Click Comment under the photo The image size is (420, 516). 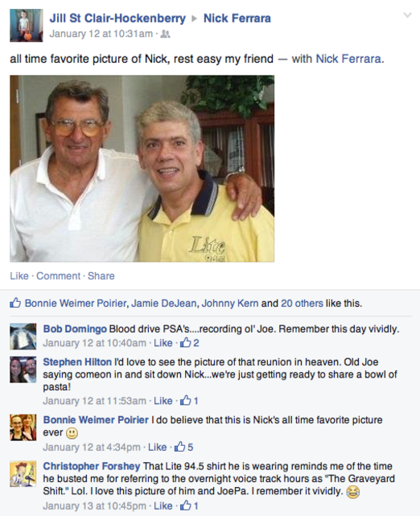click(58, 276)
